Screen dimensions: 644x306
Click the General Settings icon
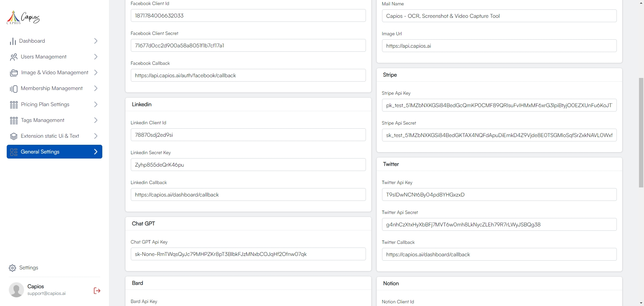14,152
